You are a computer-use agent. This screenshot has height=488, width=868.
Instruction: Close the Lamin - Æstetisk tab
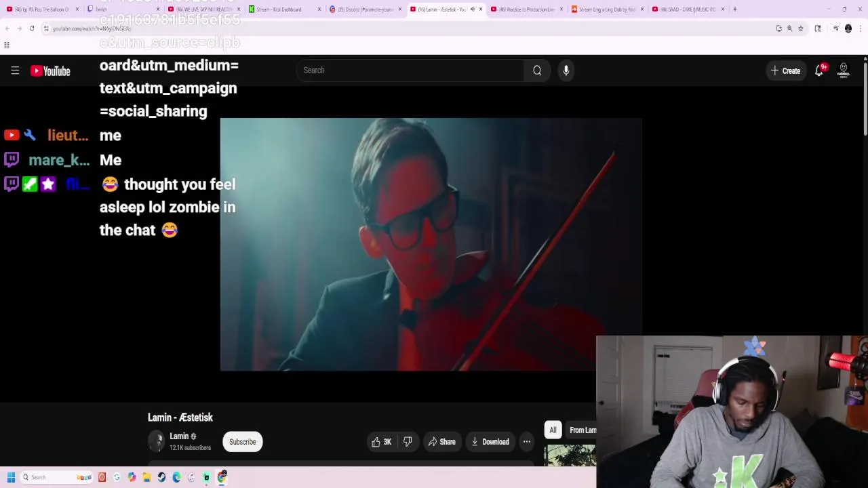coord(481,9)
